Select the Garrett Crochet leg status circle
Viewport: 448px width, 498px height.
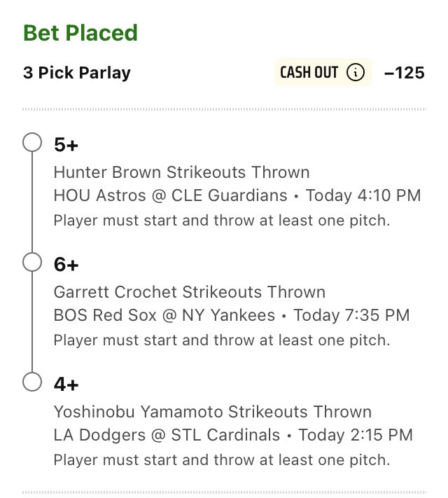32,262
